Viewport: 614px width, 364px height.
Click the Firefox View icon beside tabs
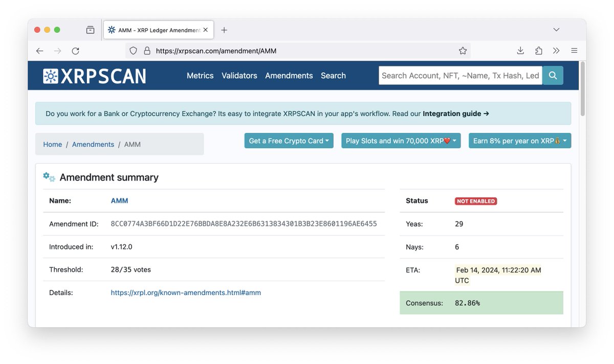click(90, 30)
